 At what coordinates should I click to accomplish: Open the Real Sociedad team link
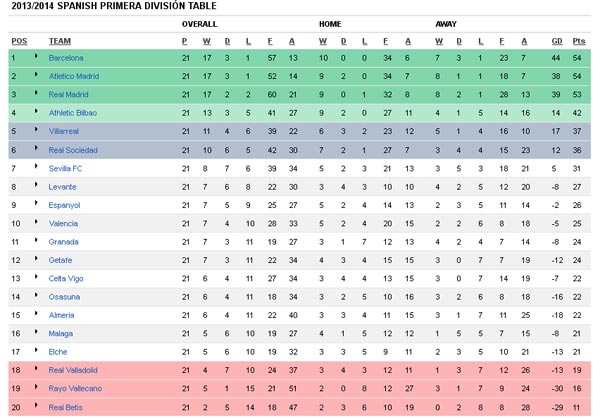point(73,150)
